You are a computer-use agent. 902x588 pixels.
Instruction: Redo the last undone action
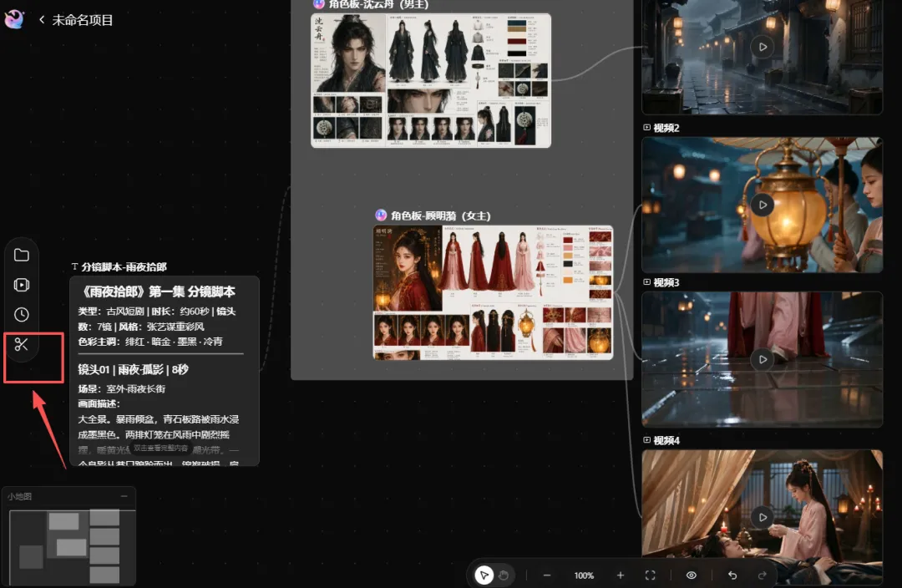[763, 575]
